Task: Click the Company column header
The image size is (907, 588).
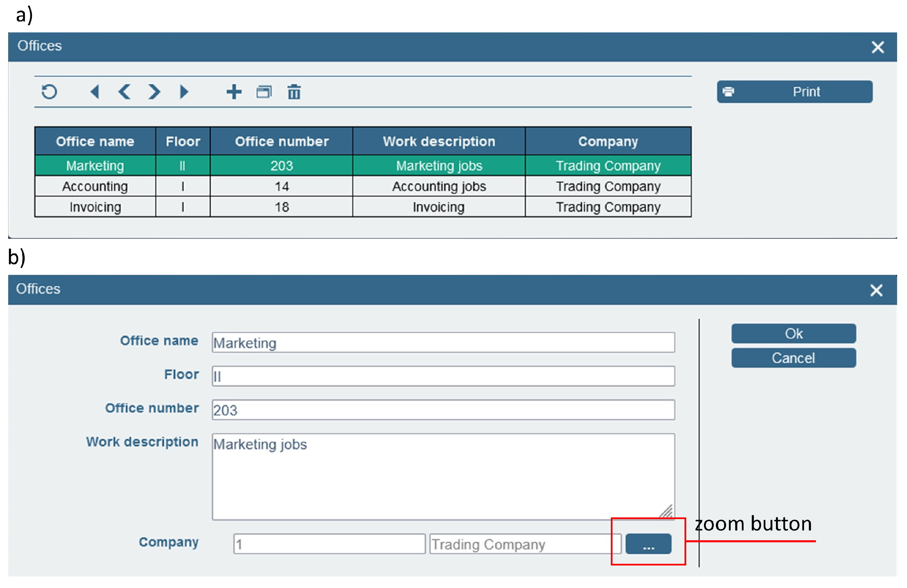Action: pyautogui.click(x=608, y=141)
